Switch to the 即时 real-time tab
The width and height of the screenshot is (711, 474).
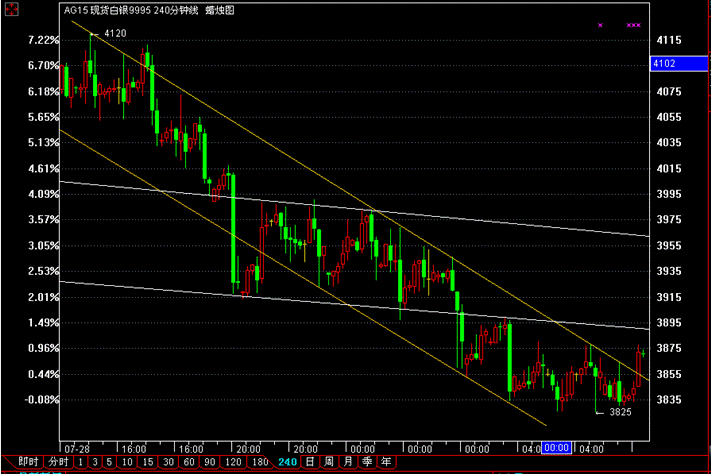(29, 462)
